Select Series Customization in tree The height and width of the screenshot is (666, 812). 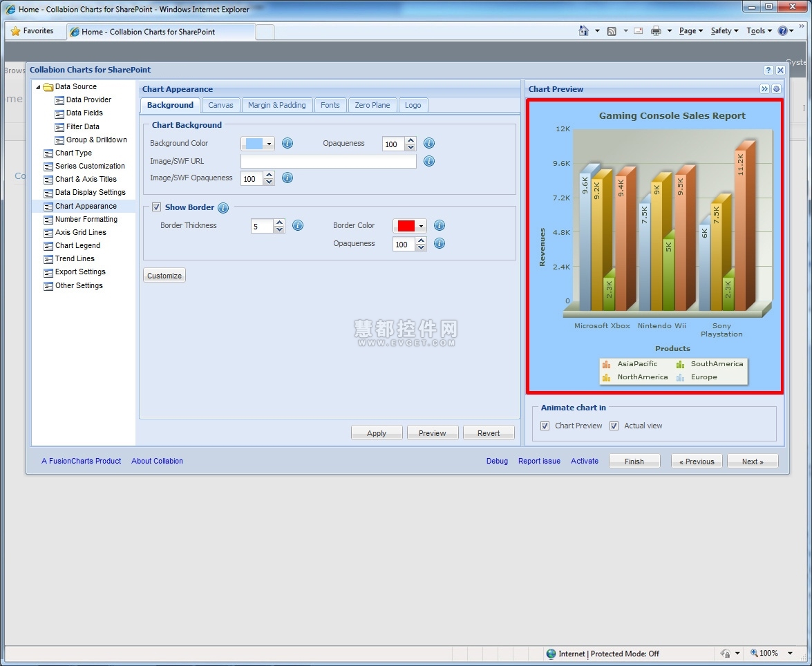tap(90, 166)
